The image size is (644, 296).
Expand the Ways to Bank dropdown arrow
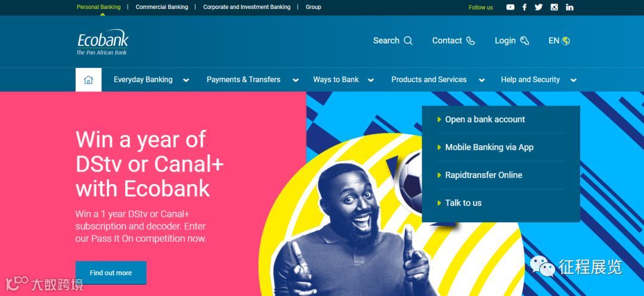coord(370,80)
